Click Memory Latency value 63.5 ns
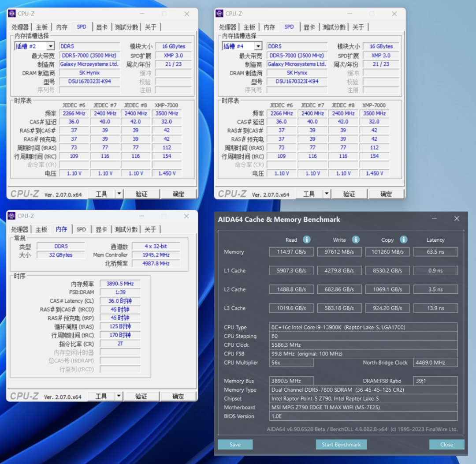 (435, 251)
